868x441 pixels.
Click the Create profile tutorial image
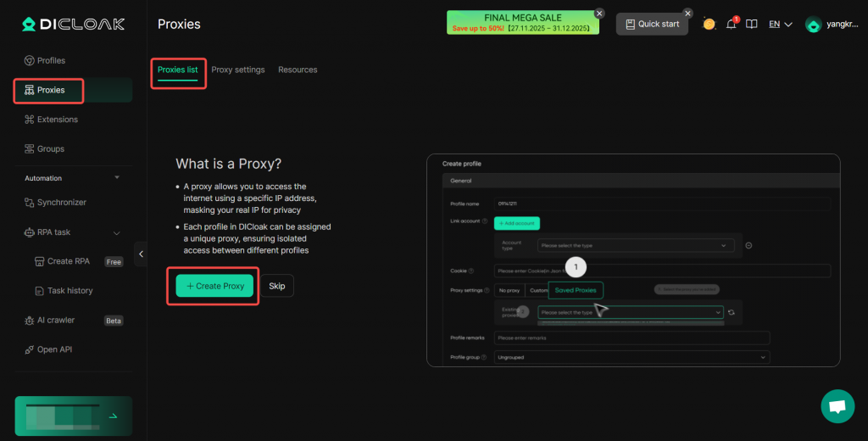pyautogui.click(x=632, y=260)
